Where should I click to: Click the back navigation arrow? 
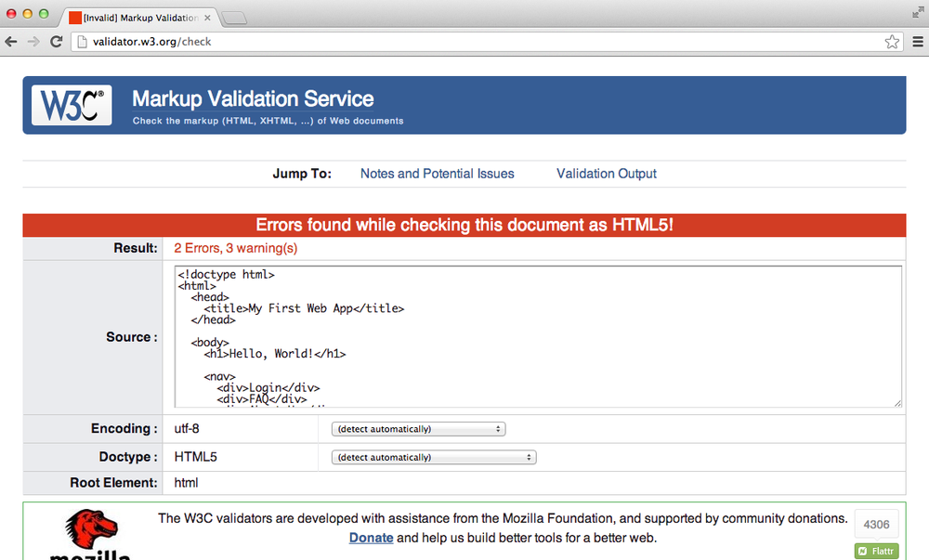(10, 41)
